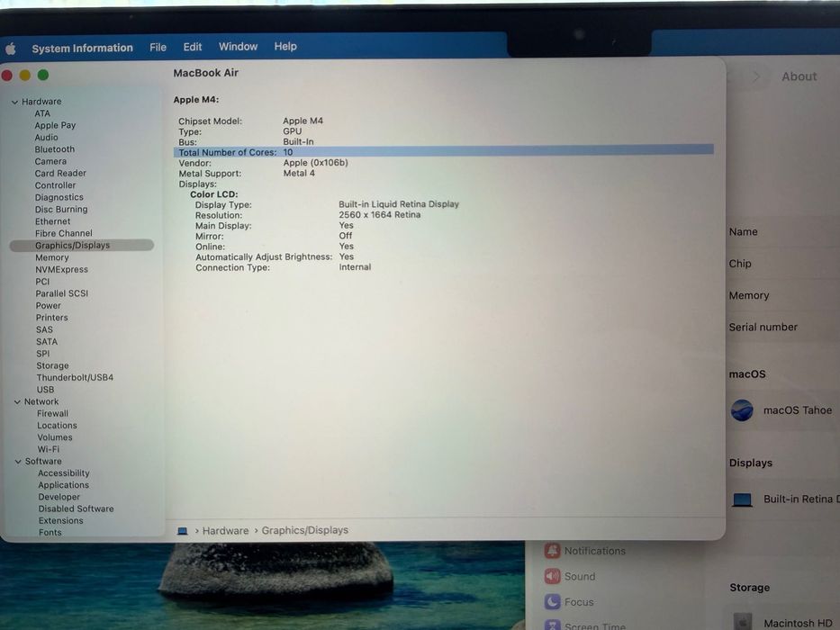Select Parallel SCSI in the sidebar
The width and height of the screenshot is (840, 630).
[x=61, y=293]
